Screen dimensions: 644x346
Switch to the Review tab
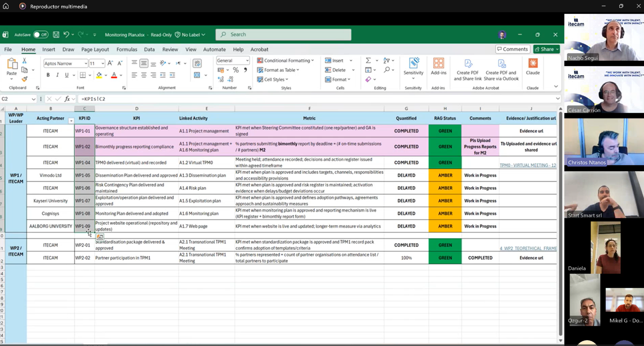point(170,49)
